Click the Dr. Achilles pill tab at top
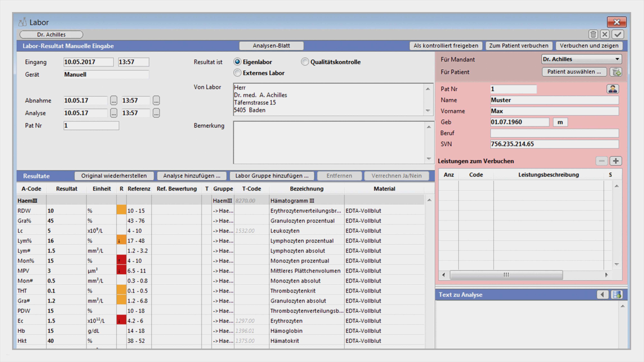Viewport: 644px width, 362px height. (51, 34)
